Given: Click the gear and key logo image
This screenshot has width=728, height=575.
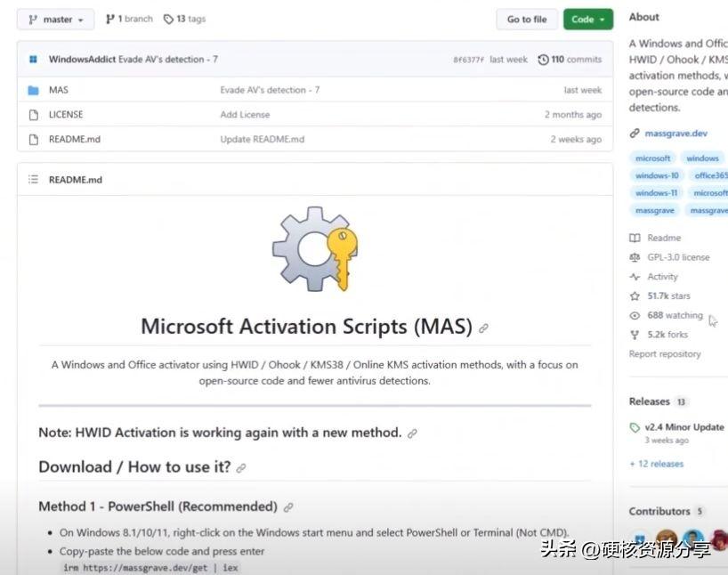Looking at the screenshot, I should point(315,249).
